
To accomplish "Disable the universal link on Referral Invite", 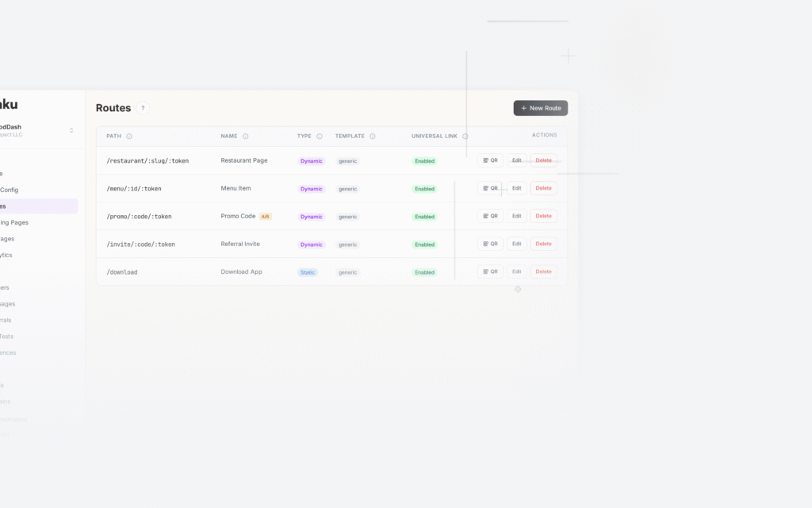I will coord(424,244).
